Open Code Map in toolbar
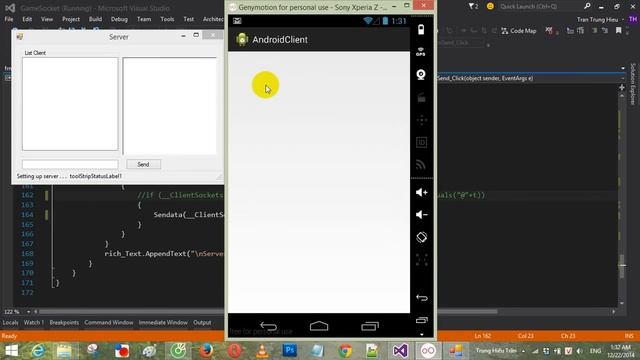The height and width of the screenshot is (360, 640). point(519,31)
